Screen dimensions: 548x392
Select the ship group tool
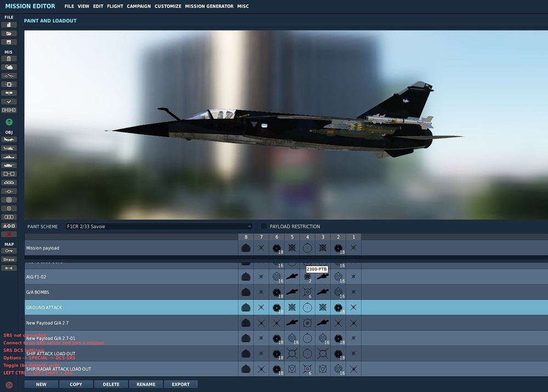click(x=9, y=157)
